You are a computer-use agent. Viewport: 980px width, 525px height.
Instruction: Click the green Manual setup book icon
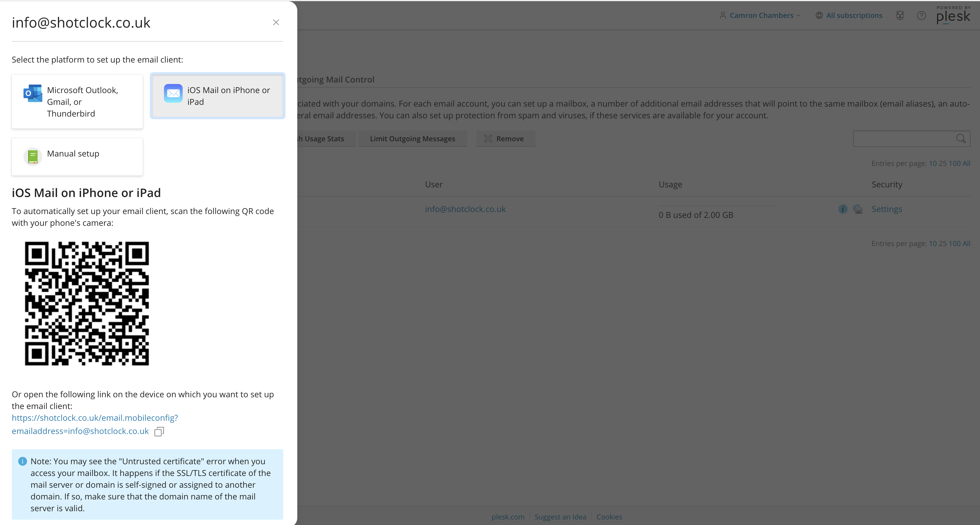tap(33, 157)
